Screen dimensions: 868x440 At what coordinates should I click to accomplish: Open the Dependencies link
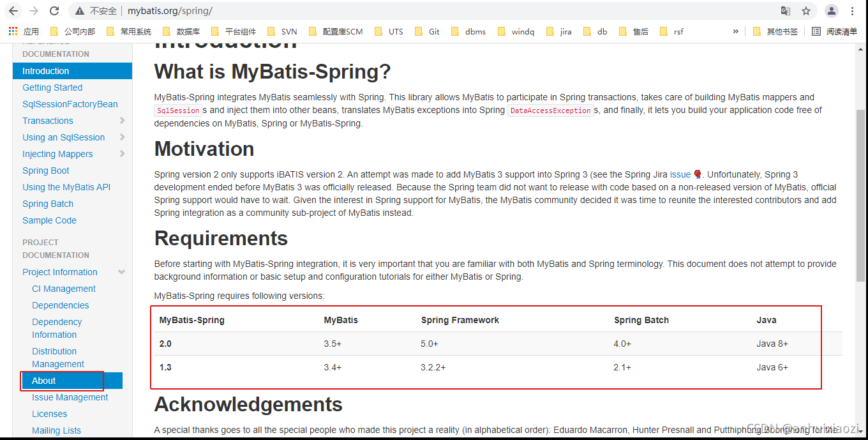point(61,305)
